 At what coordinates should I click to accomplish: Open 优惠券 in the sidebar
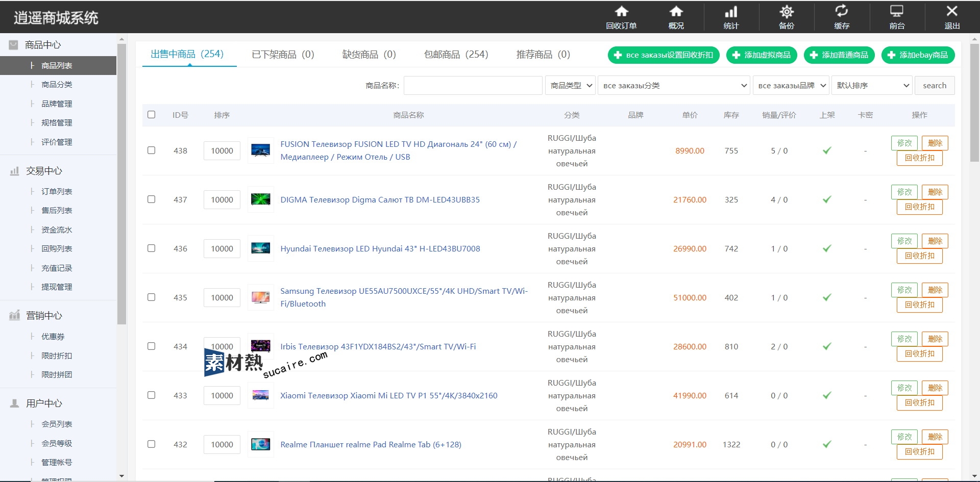(53, 337)
